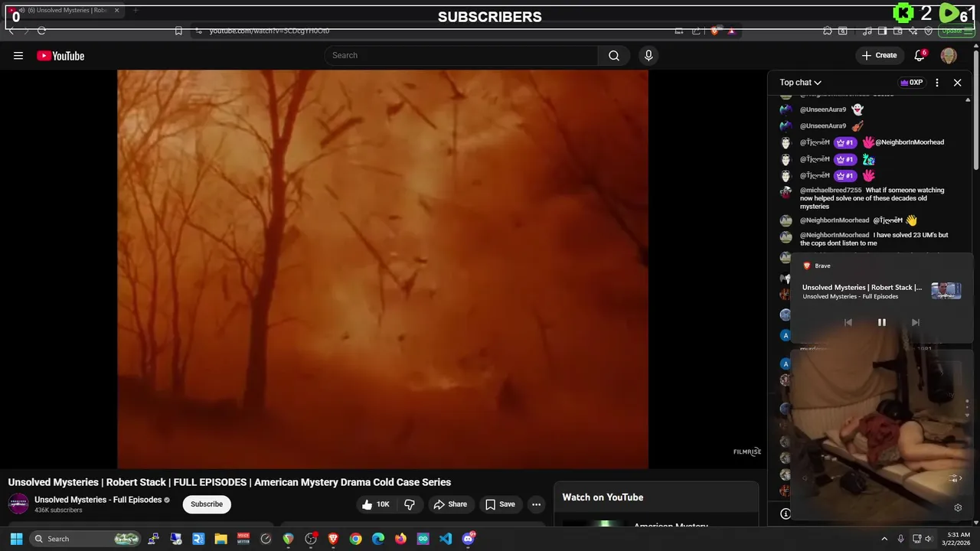This screenshot has height=551, width=980.
Task: Click the main video player
Action: click(383, 269)
